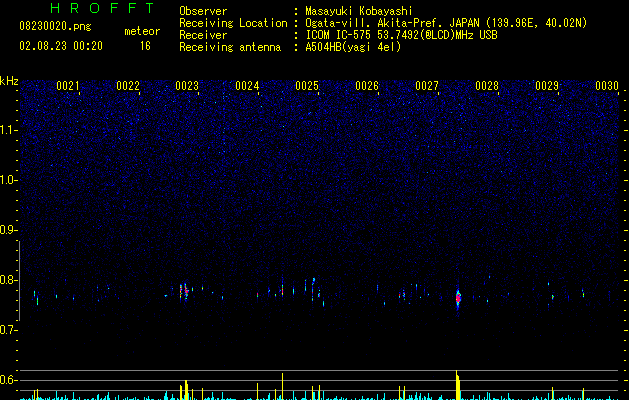The image size is (629, 400).
Task: Click the Receiving antenna label
Action: click(230, 47)
